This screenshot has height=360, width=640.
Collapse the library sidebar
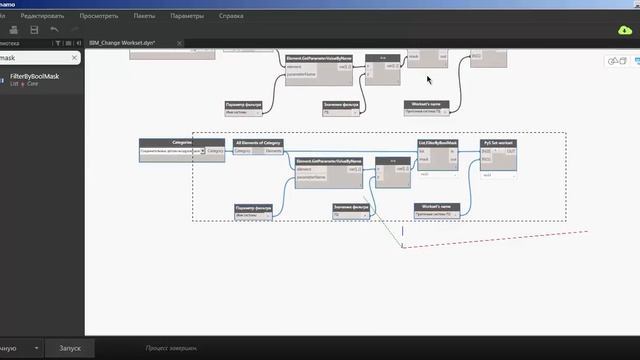tap(78, 43)
